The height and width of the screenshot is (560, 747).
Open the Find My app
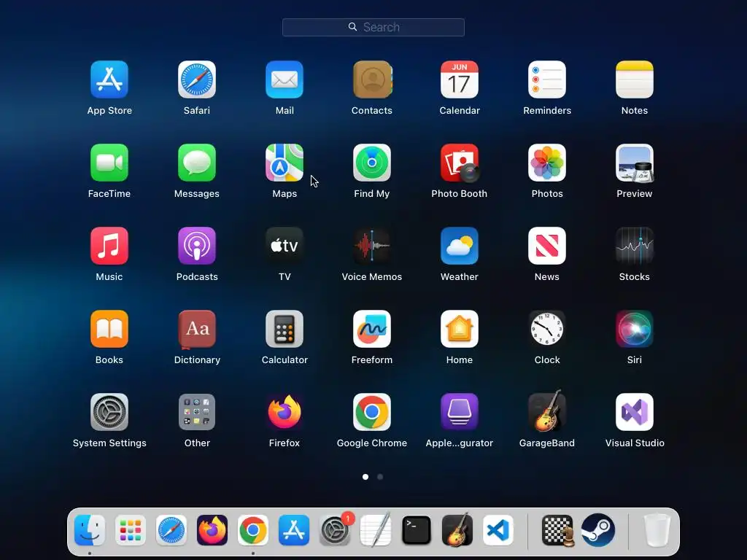click(372, 163)
